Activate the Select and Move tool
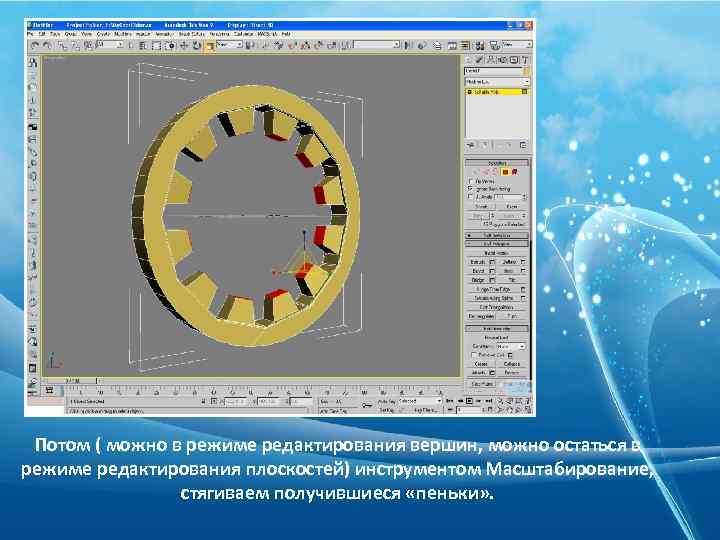This screenshot has width=720, height=540. (x=184, y=45)
